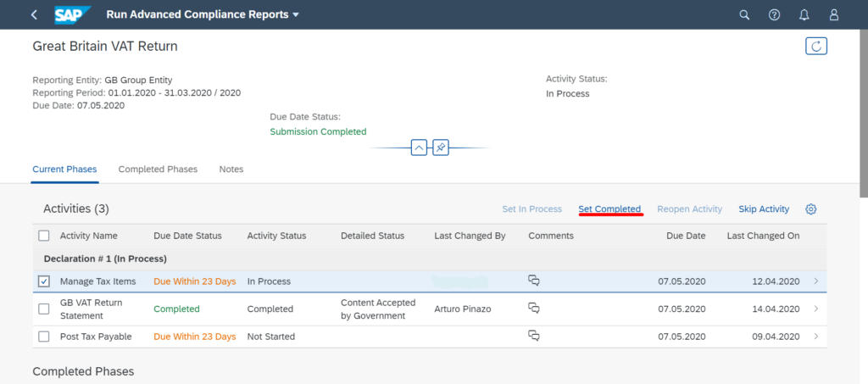868x384 pixels.
Task: Click the Declaration # 1 (In Process) group row
Action: (430, 259)
